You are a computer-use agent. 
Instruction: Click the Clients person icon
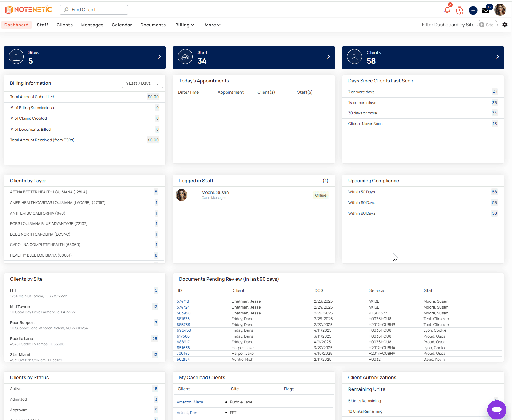[355, 57]
